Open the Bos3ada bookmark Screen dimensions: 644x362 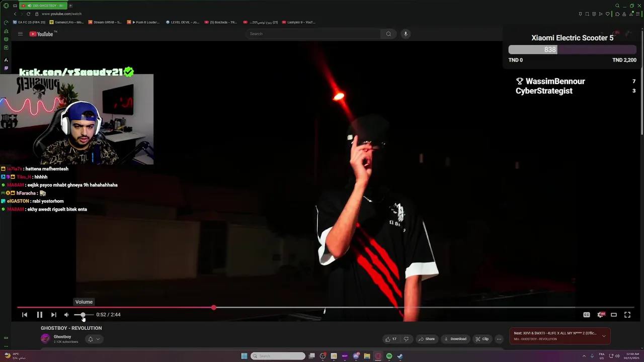point(220,22)
